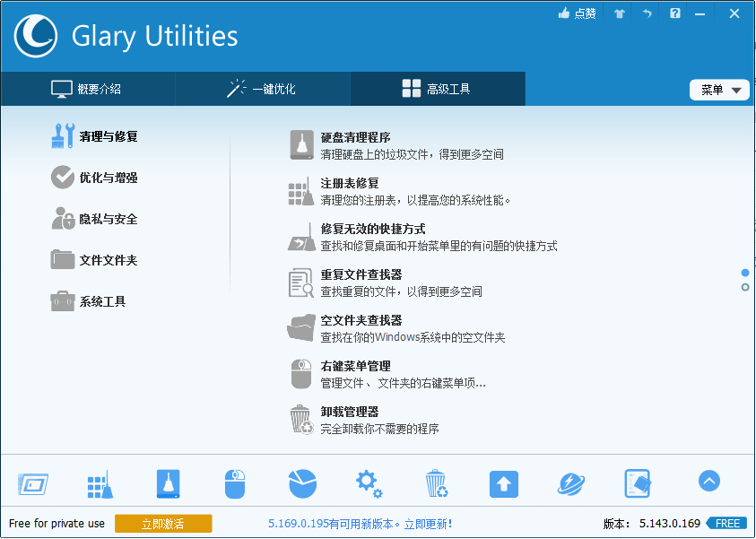This screenshot has width=756, height=539.
Task: Show the 隐私与安全 category
Action: (94, 220)
